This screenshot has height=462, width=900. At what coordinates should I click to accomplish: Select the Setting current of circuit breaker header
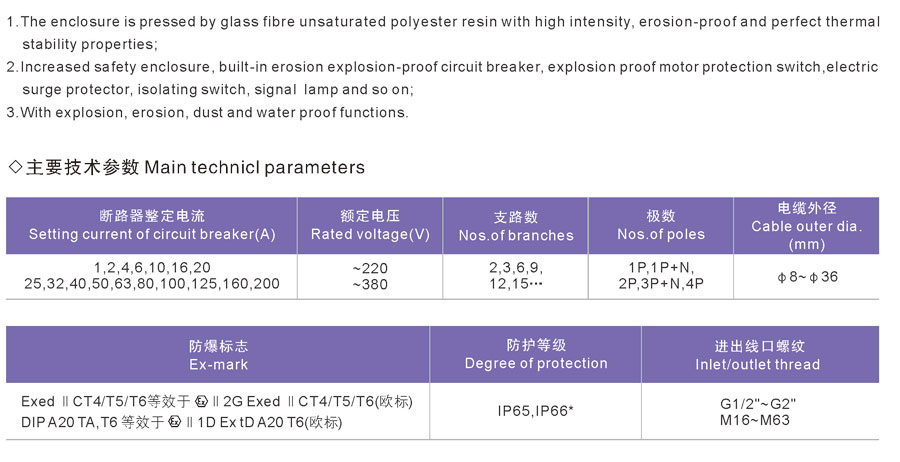(x=152, y=226)
